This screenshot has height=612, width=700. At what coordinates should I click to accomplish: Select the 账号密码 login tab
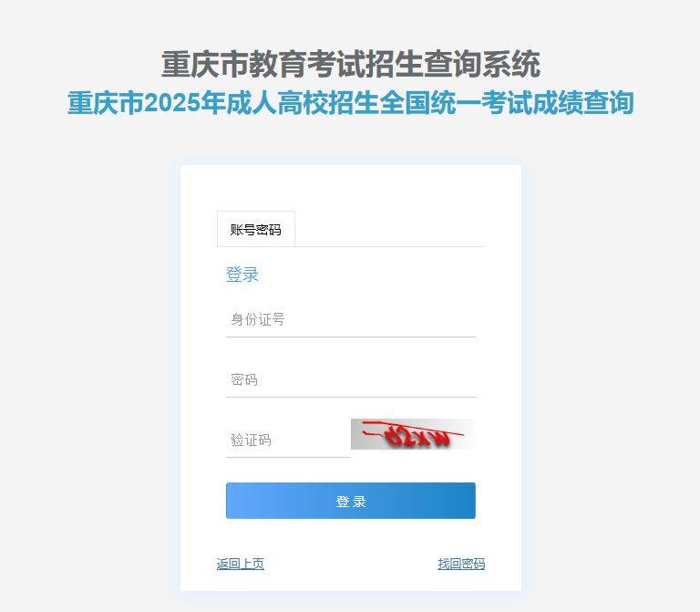pos(256,229)
